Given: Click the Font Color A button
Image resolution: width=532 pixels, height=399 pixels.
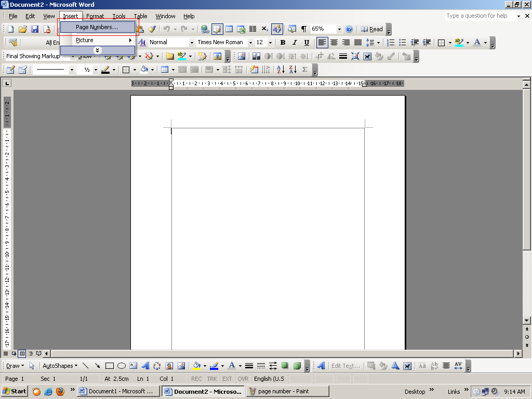Looking at the screenshot, I should 477,43.
